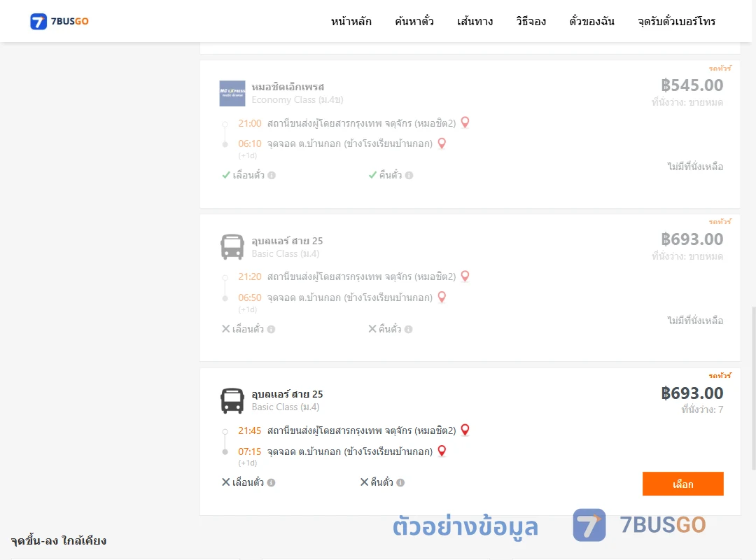
Task: Click departure time 21:00
Action: (x=250, y=123)
